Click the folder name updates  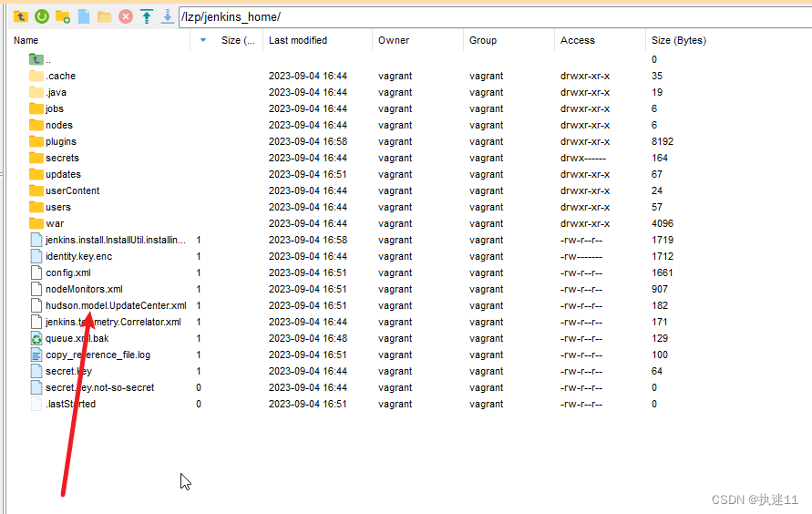[63, 174]
